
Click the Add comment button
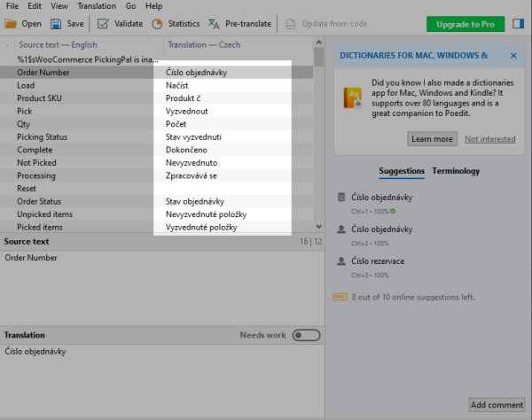pyautogui.click(x=497, y=405)
